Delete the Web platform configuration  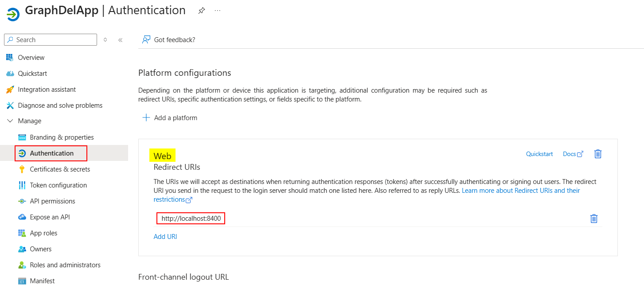point(597,154)
